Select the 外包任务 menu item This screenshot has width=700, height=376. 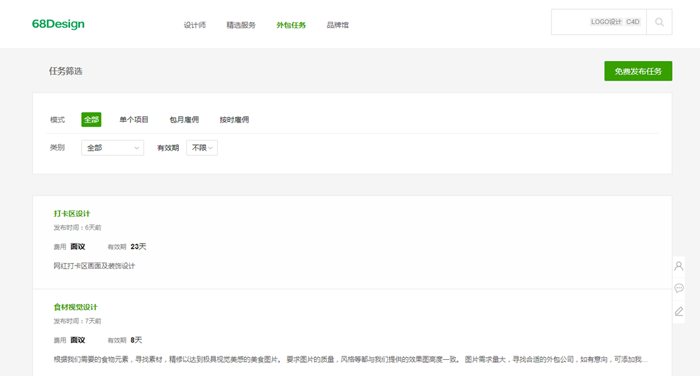291,25
